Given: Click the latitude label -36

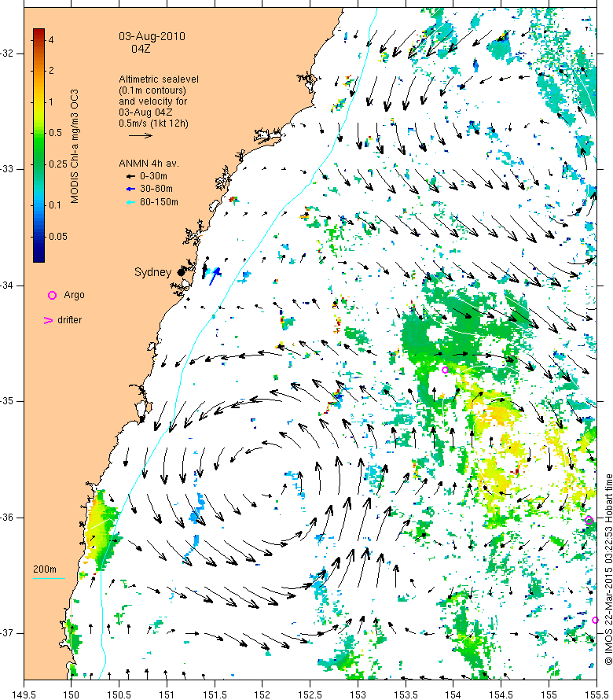Looking at the screenshot, I should point(7,517).
